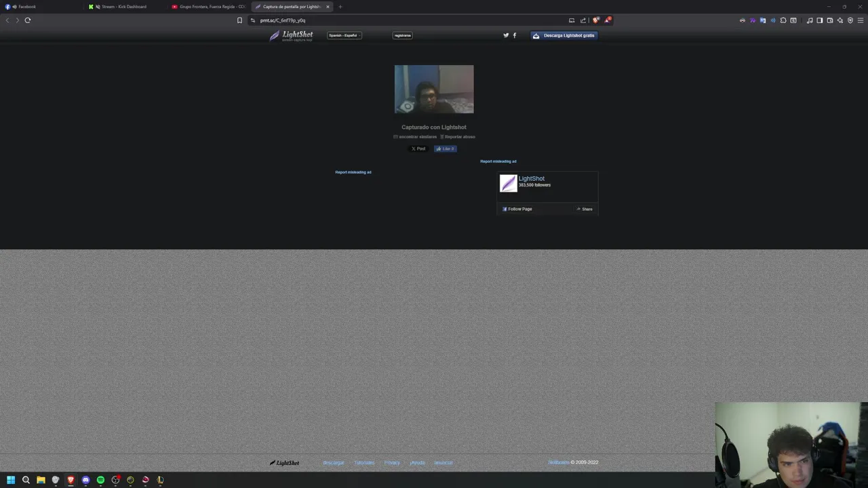Click Report misleading ad on the left
868x488 pixels.
click(x=353, y=172)
